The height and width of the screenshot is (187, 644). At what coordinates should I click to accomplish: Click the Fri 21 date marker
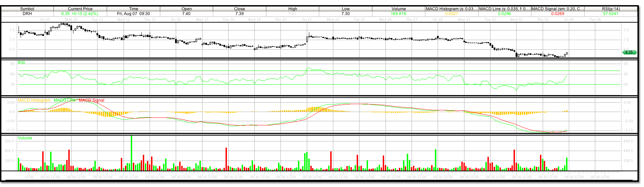pos(307,20)
